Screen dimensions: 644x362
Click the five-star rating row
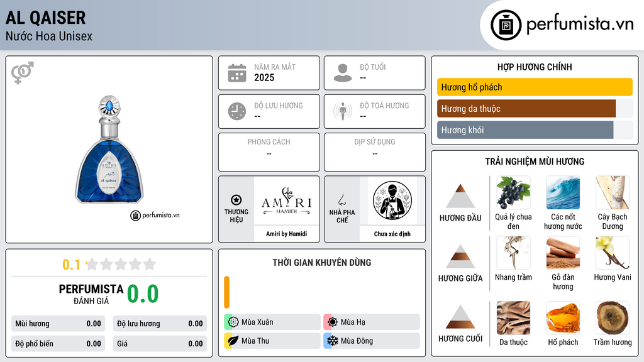121,264
